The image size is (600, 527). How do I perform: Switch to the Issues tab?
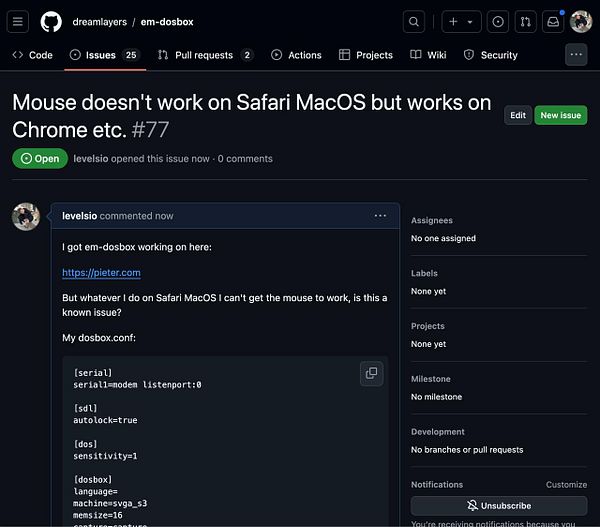pos(104,55)
